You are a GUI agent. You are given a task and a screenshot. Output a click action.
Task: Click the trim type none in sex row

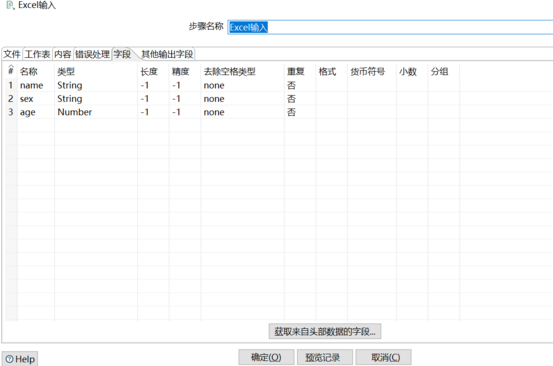pyautogui.click(x=214, y=99)
